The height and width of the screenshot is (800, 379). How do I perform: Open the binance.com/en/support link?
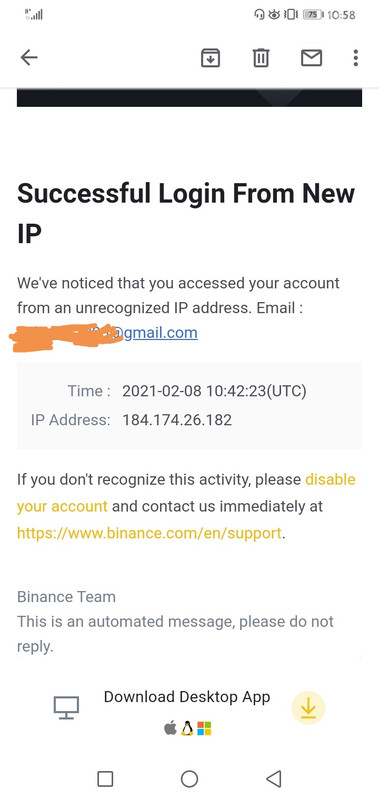149,533
